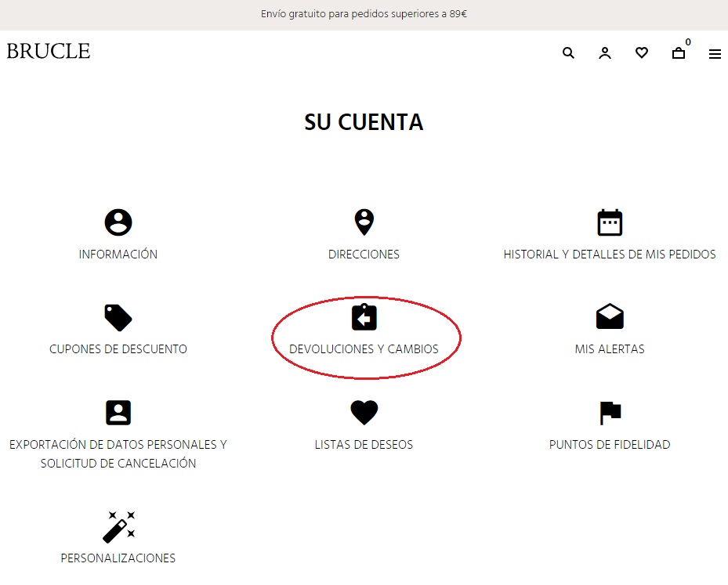Open the shopping bag cart icon
This screenshot has height=585, width=728.
point(679,53)
